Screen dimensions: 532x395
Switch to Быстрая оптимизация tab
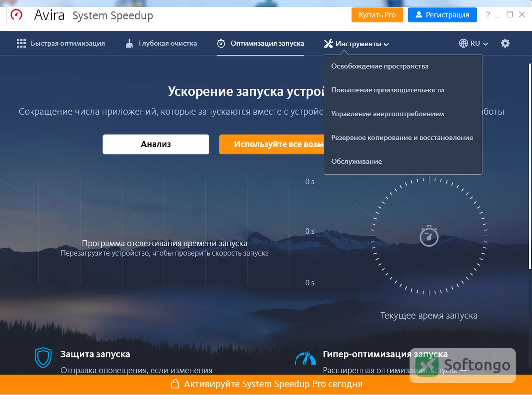(x=61, y=43)
